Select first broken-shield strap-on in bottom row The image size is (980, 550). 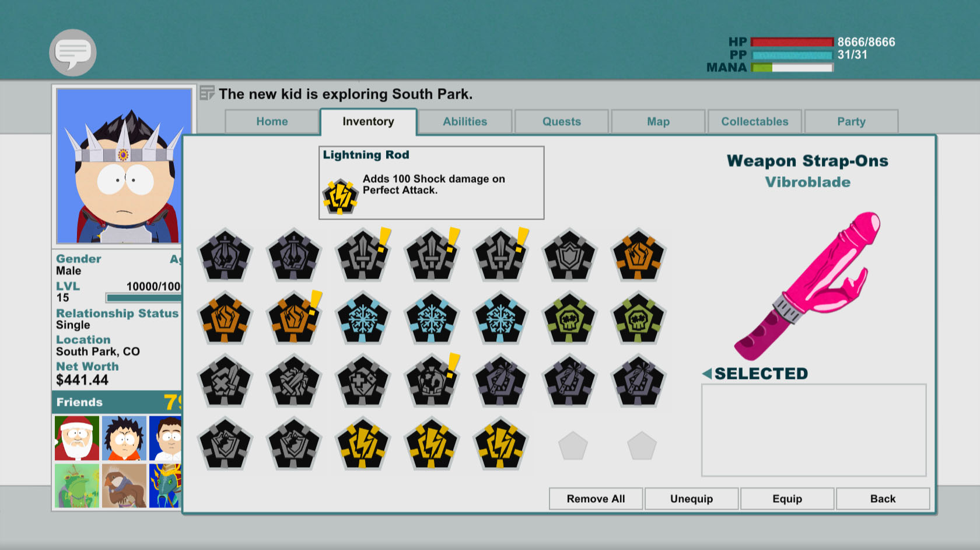click(x=225, y=444)
